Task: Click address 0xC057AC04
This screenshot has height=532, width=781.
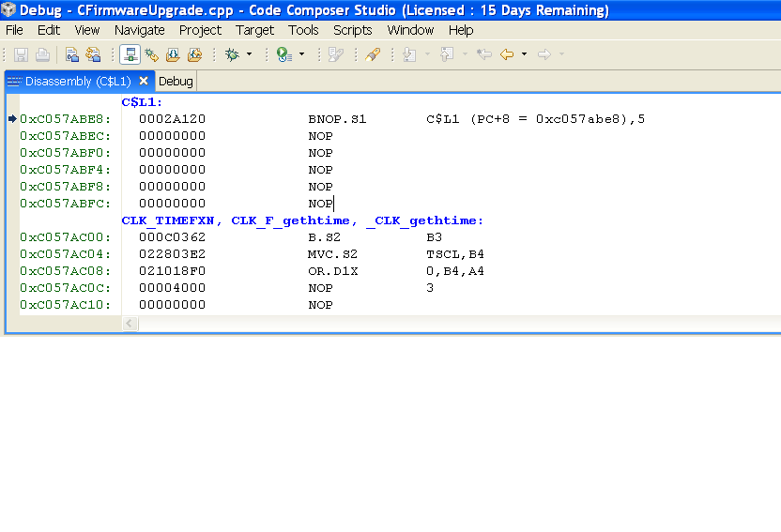Action: coord(66,254)
